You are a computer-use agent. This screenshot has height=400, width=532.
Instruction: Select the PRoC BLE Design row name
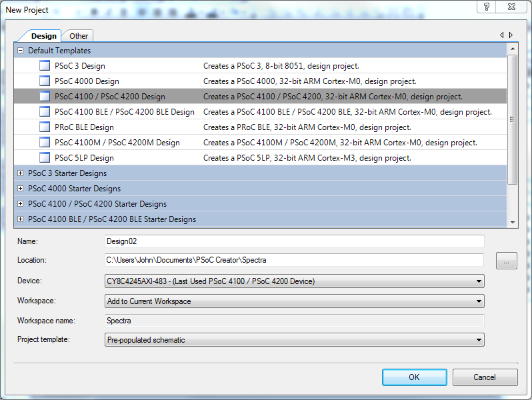click(84, 127)
